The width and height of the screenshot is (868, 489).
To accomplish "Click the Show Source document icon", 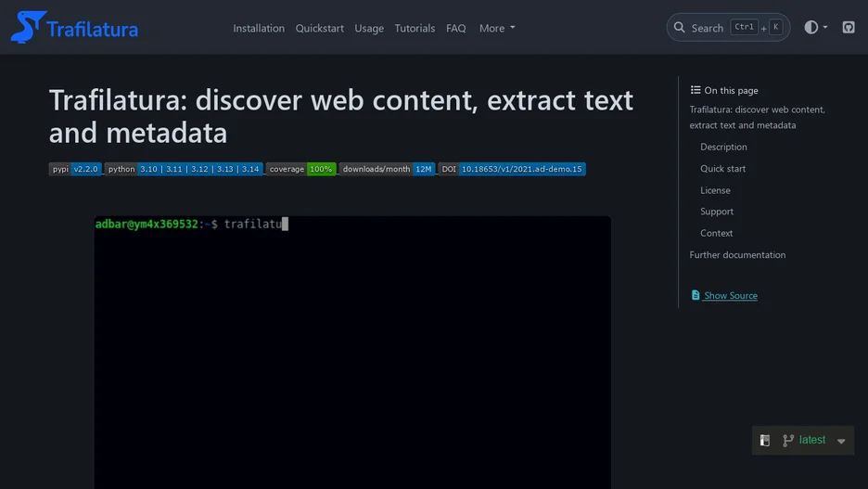I will coord(696,295).
